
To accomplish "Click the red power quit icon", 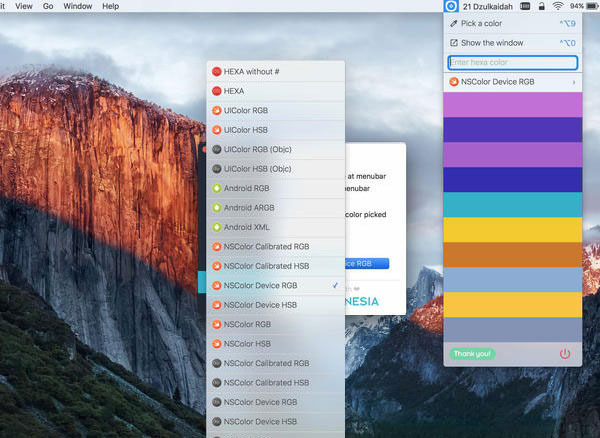I will tap(565, 354).
